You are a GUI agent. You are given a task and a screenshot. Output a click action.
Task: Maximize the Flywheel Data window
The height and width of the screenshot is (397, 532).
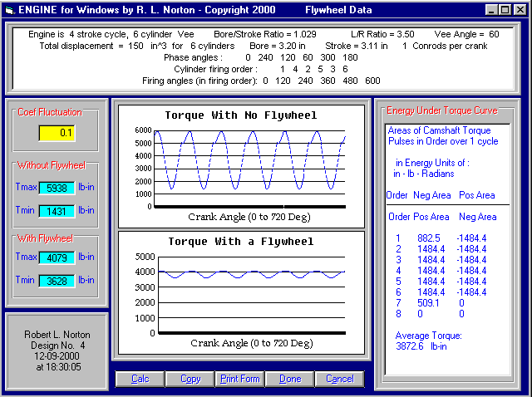tap(505, 9)
